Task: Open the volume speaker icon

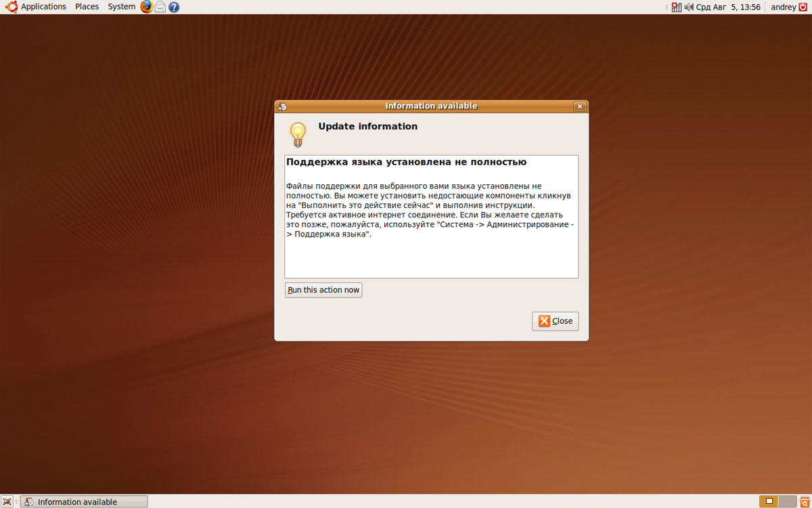Action: coord(689,7)
